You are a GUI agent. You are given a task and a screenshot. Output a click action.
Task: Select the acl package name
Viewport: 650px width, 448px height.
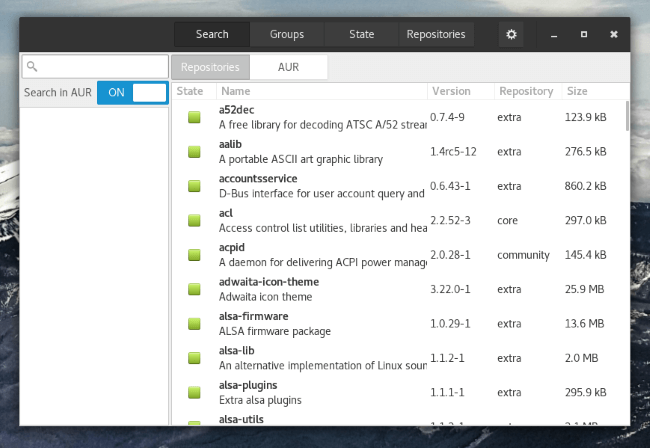click(x=226, y=213)
